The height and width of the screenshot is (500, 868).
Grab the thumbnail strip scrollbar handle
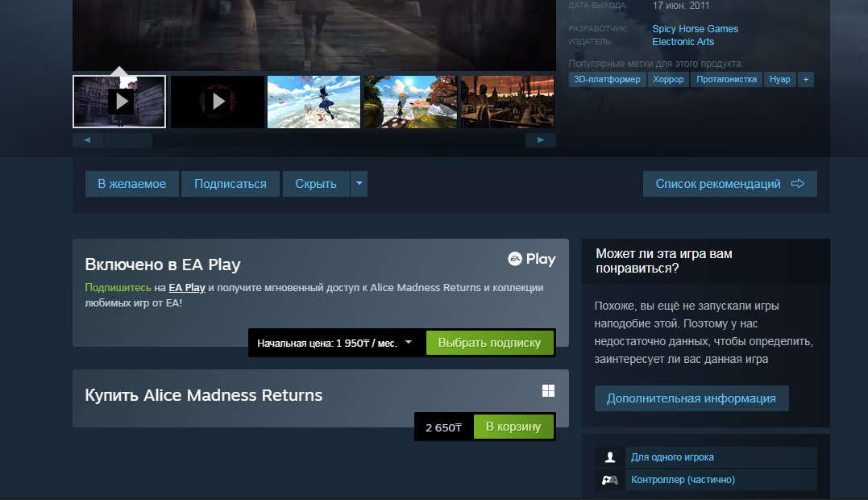[128, 140]
